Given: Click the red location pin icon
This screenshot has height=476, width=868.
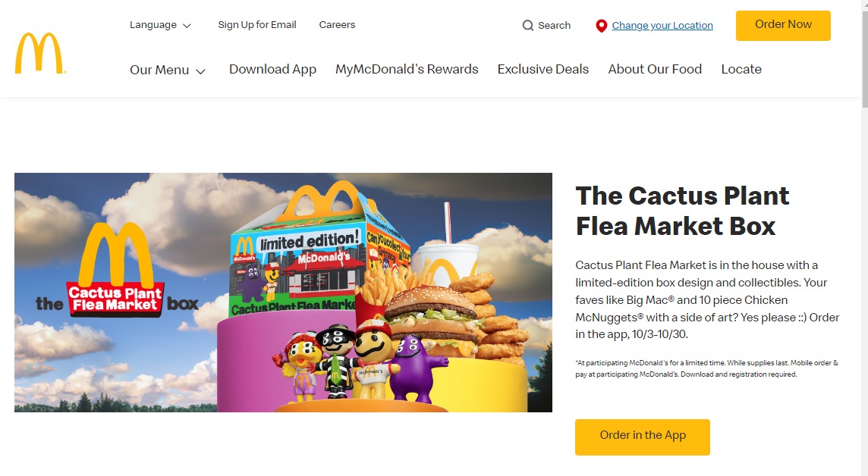Looking at the screenshot, I should pos(601,26).
